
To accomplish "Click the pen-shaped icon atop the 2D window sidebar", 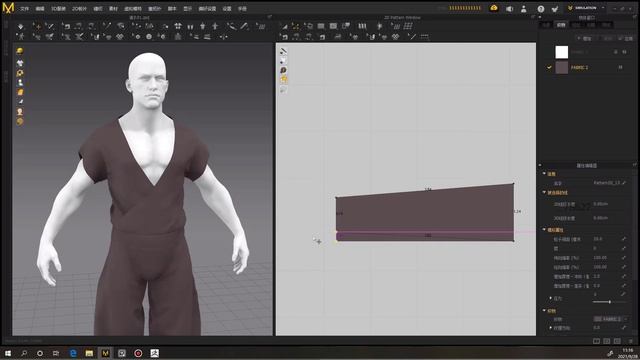I will click(283, 51).
